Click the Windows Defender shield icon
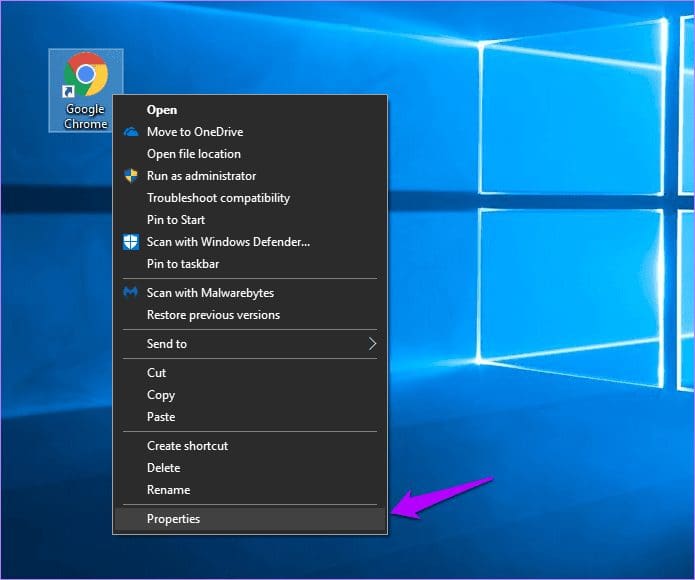 (x=131, y=242)
